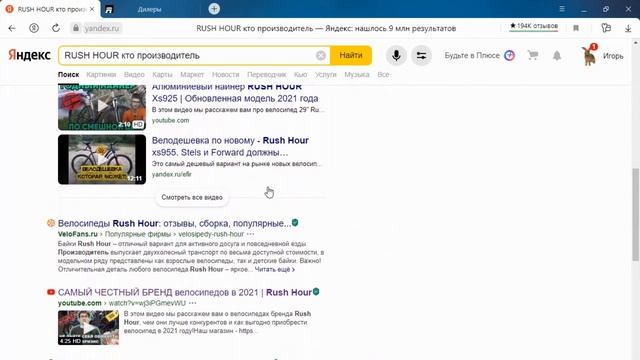Viewport: 640px width, 360px height.
Task: Reload the page with refresh icon
Action: [x=56, y=28]
